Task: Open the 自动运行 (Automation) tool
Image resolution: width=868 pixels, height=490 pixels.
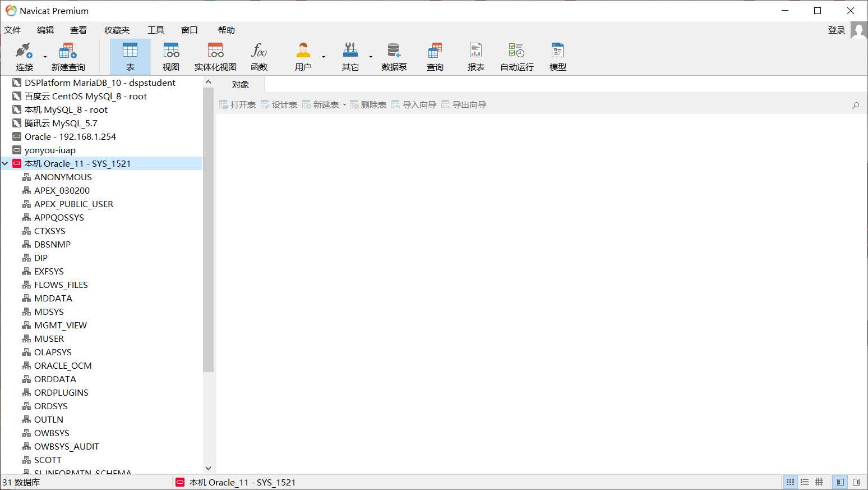Action: point(517,57)
